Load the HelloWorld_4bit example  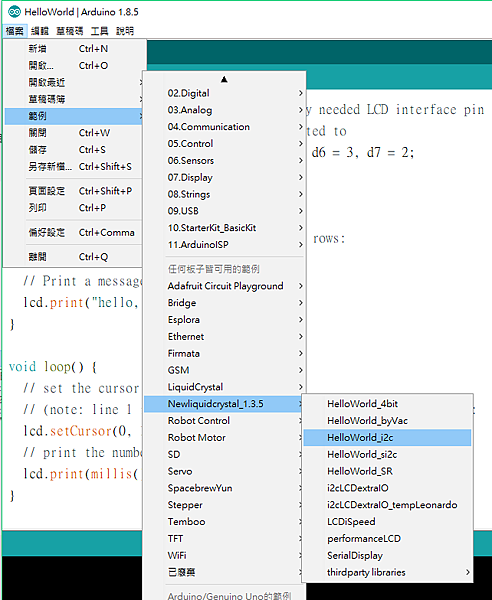pyautogui.click(x=387, y=404)
